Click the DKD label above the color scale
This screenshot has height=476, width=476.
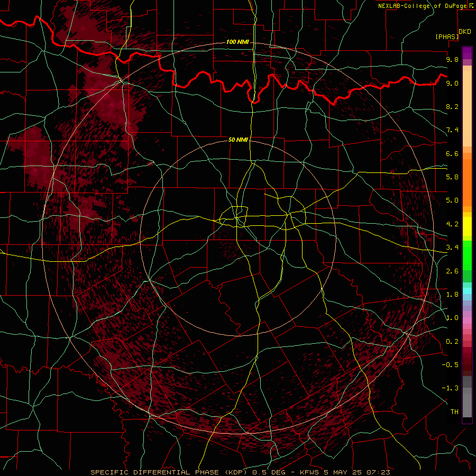(465, 32)
